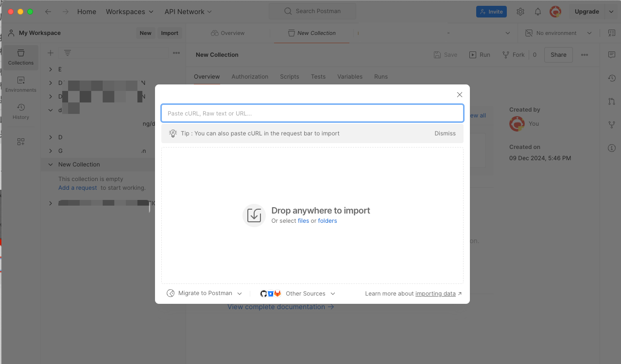Open the notifications bell

(x=538, y=12)
